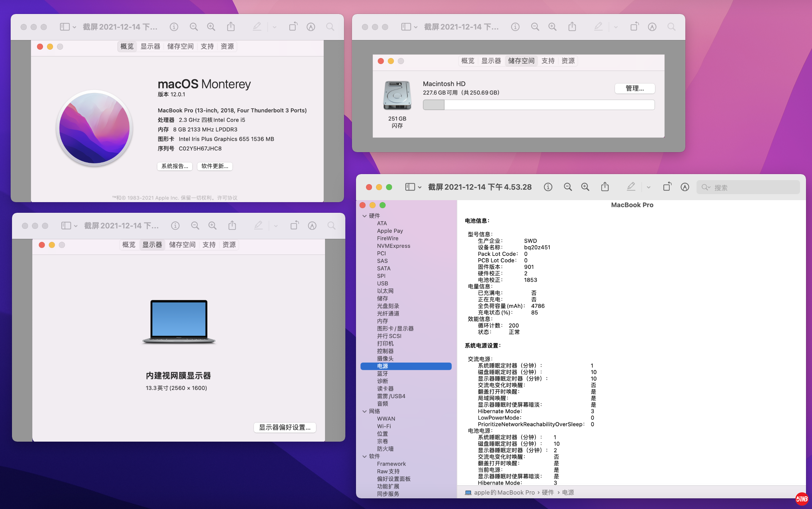Show the markup toolbar in the battery screenshot window

tap(685, 187)
